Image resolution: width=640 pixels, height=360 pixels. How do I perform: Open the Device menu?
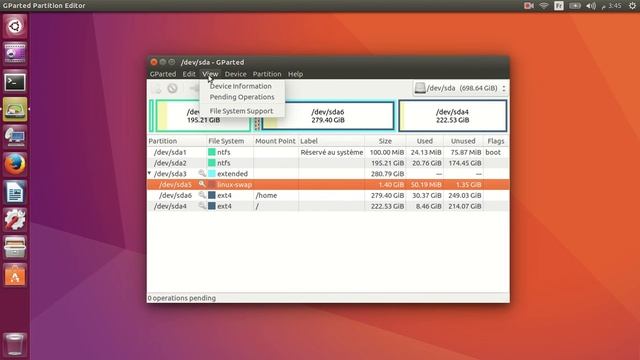pyautogui.click(x=236, y=74)
